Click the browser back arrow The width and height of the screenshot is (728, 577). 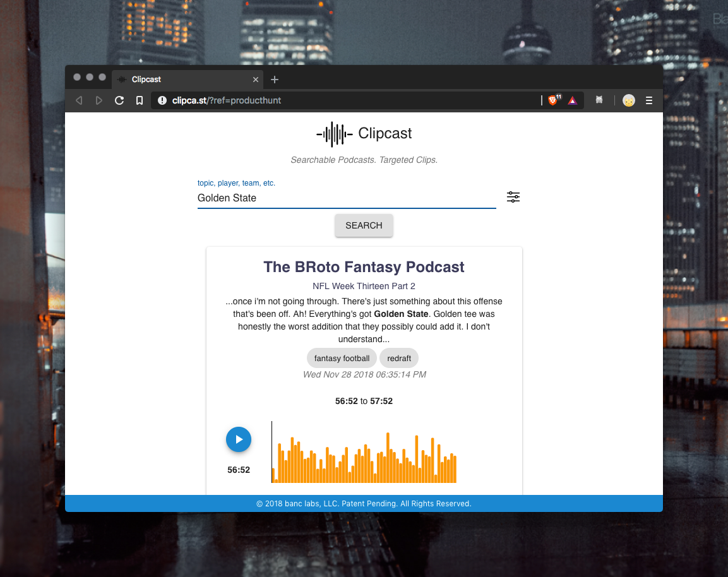pyautogui.click(x=79, y=100)
